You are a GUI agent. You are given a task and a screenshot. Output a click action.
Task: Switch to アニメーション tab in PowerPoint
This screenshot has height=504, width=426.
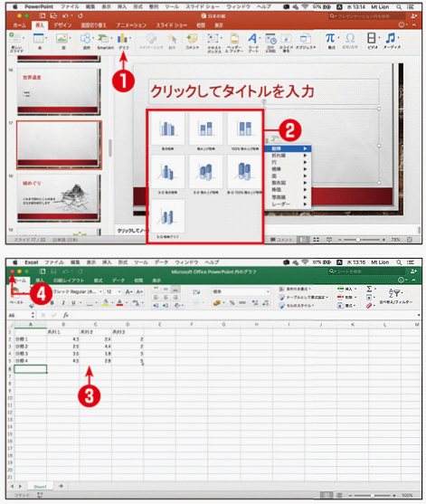[x=131, y=25]
